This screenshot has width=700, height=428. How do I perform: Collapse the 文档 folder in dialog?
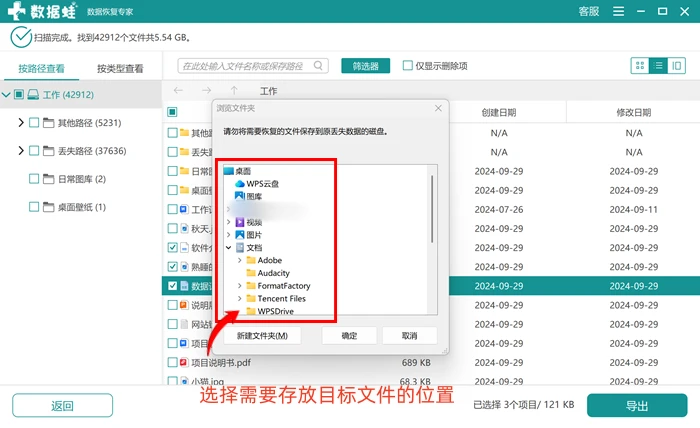coord(229,247)
